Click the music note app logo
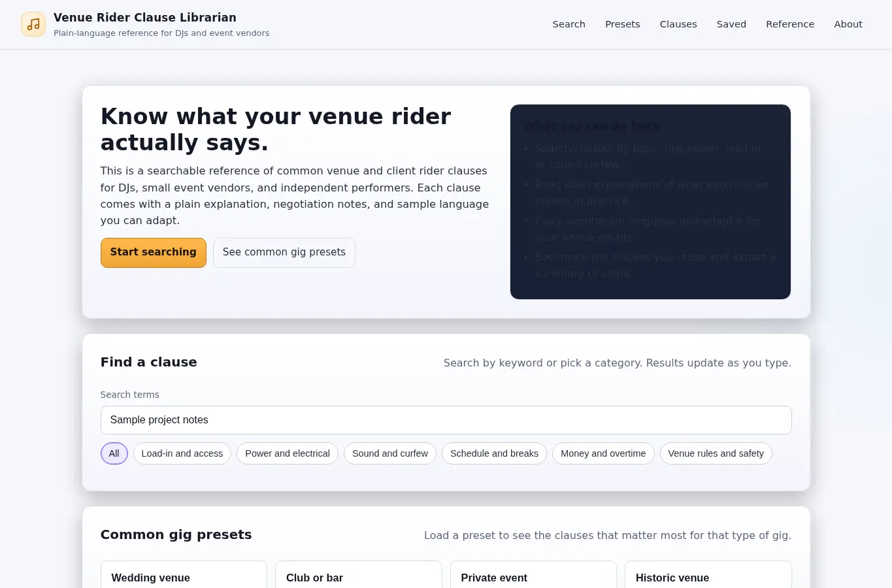This screenshot has height=588, width=892. point(33,24)
